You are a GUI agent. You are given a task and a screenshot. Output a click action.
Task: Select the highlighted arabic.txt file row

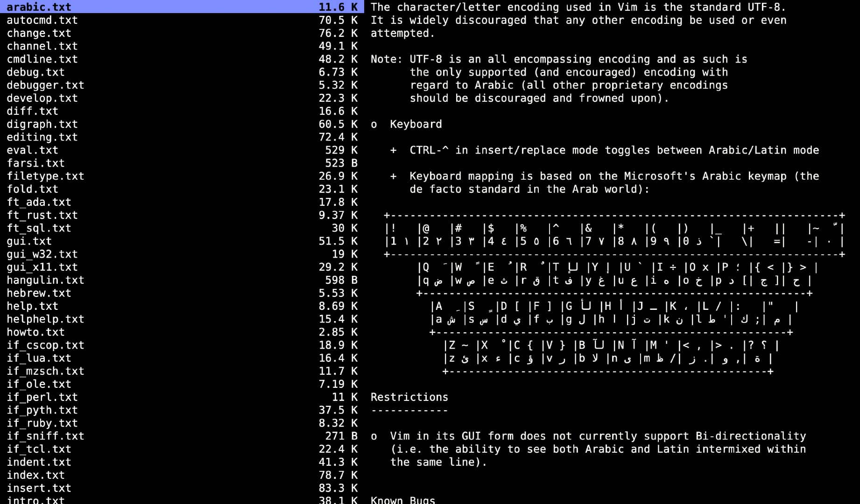point(182,7)
